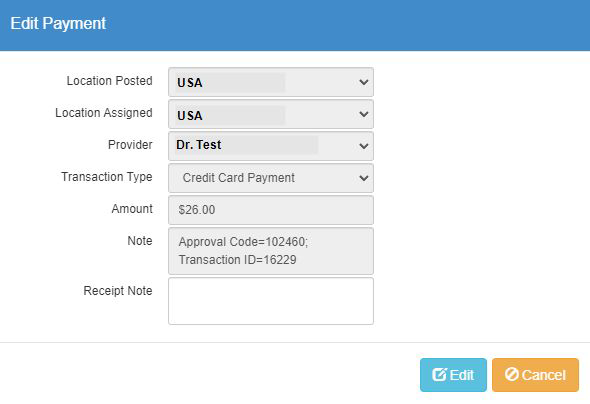
Task: Open Provider dropdown chevron arrow
Action: 363,146
